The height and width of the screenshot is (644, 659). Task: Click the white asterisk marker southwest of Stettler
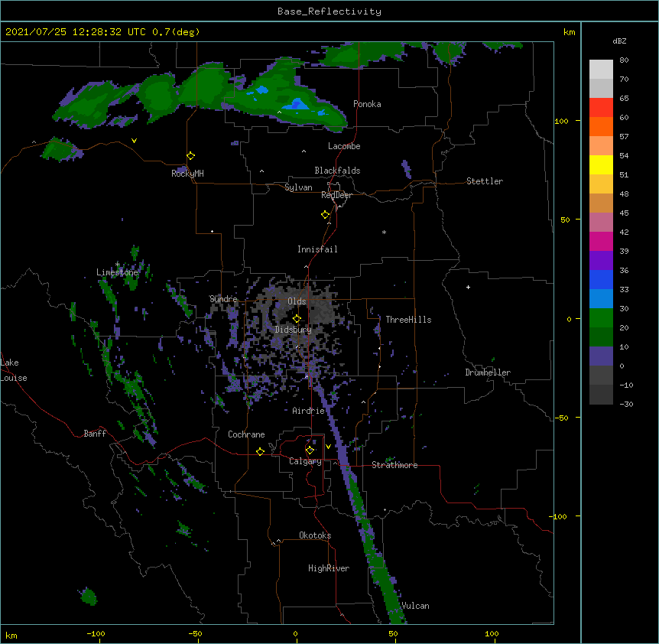384,232
